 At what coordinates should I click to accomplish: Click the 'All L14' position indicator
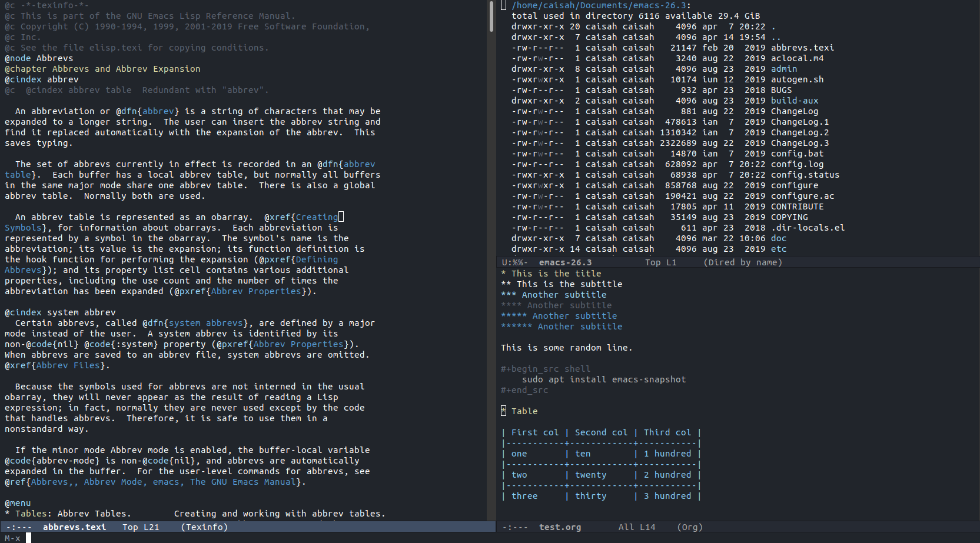(x=636, y=527)
